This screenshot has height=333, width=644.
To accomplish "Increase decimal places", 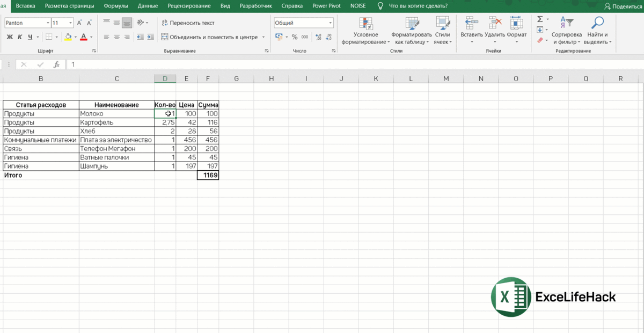I will point(319,37).
